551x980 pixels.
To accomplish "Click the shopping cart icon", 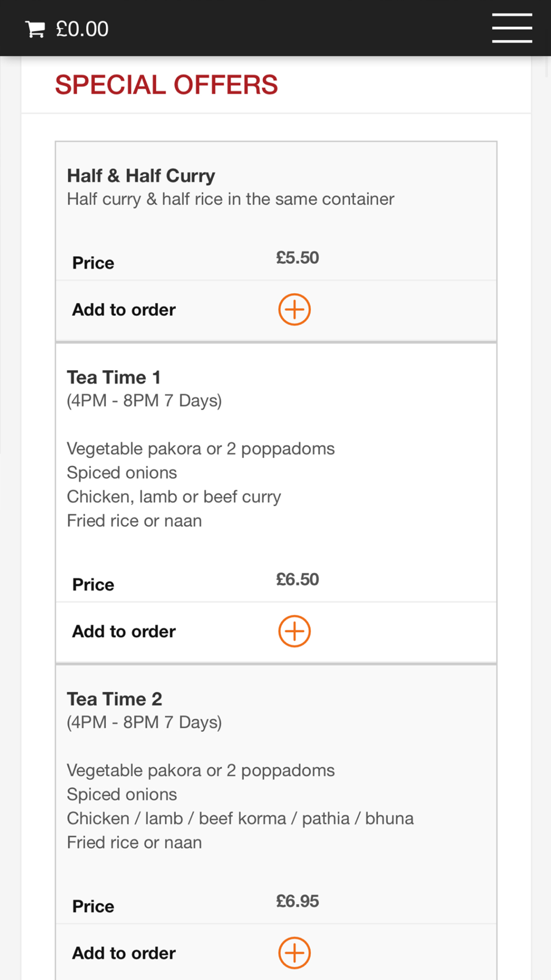I will point(35,29).
